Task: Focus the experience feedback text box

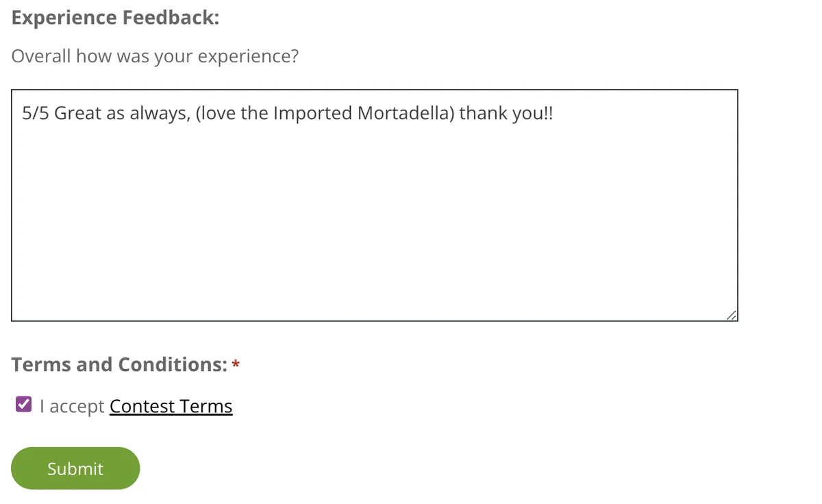Action: tap(374, 219)
